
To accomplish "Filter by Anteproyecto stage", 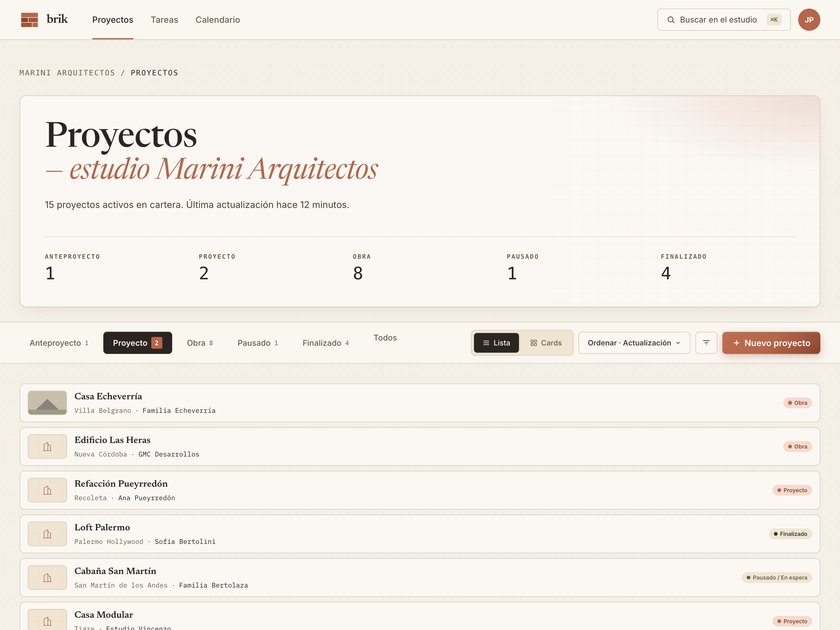I will click(59, 343).
